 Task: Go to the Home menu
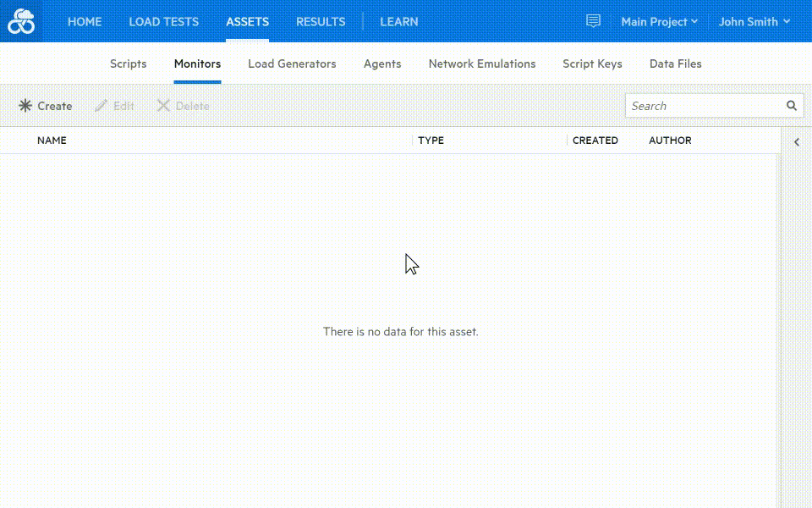(x=85, y=22)
